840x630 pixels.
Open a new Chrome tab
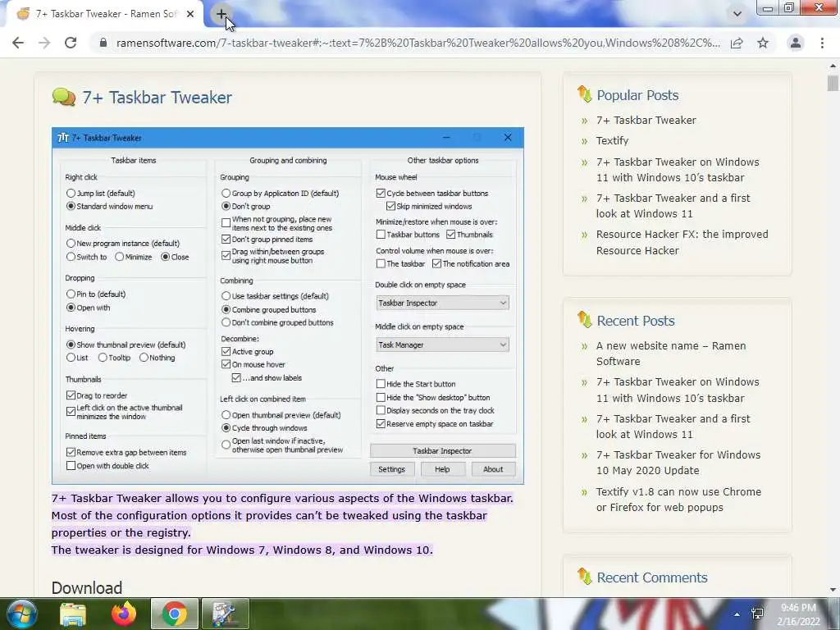221,15
